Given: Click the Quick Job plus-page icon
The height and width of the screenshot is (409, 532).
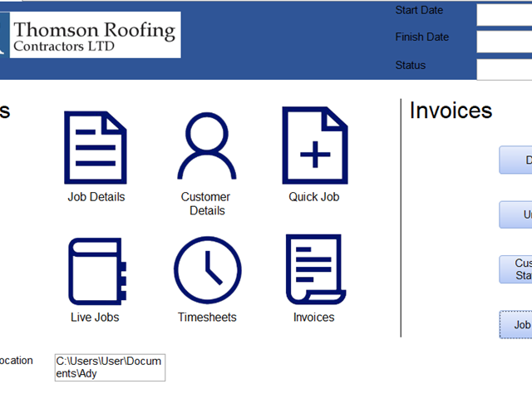Looking at the screenshot, I should click(x=314, y=146).
